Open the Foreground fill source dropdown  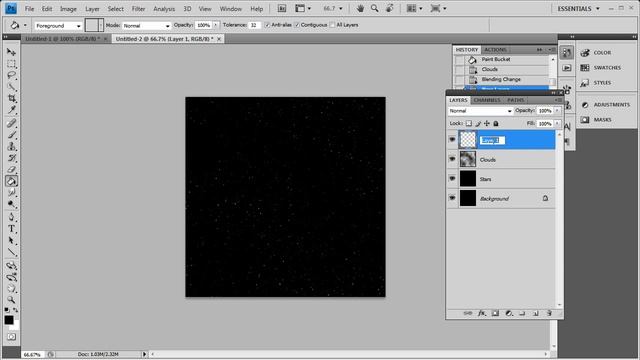[x=58, y=25]
